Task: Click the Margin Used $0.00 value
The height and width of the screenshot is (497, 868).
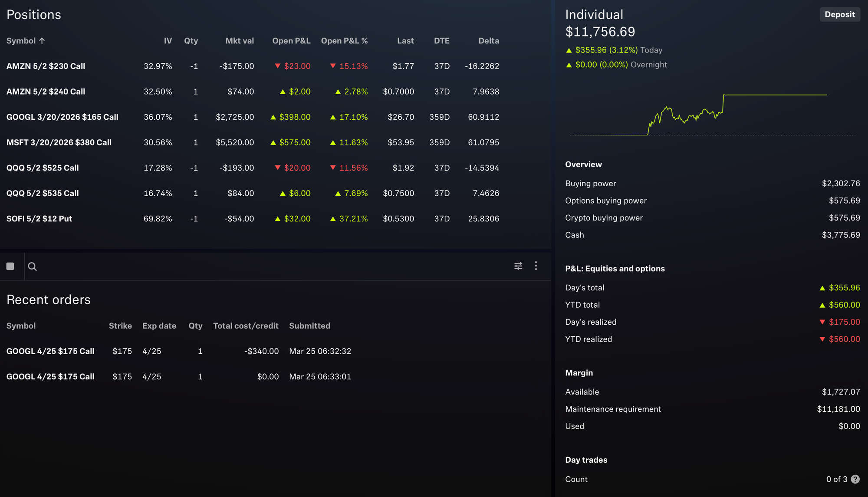Action: 849,426
